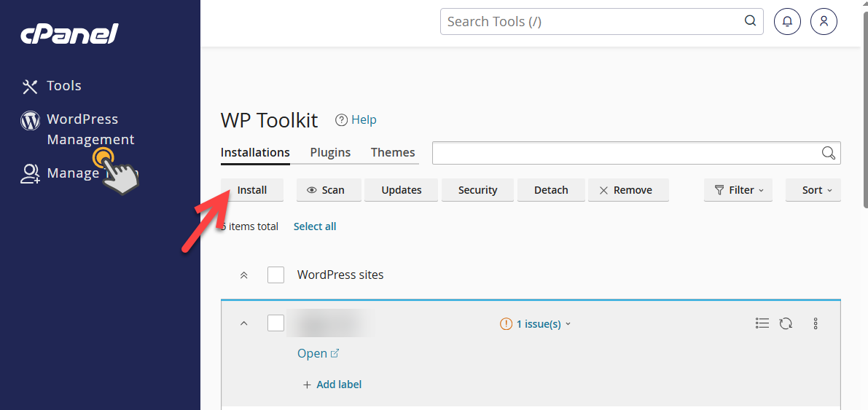The width and height of the screenshot is (868, 410).
Task: Collapse the blurred site row chevron
Action: [x=243, y=323]
